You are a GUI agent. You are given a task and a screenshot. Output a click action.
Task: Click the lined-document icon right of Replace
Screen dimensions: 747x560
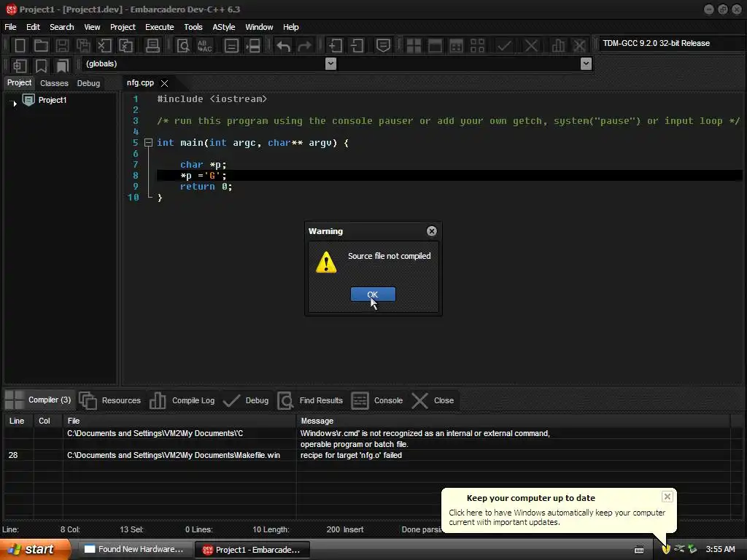click(231, 46)
